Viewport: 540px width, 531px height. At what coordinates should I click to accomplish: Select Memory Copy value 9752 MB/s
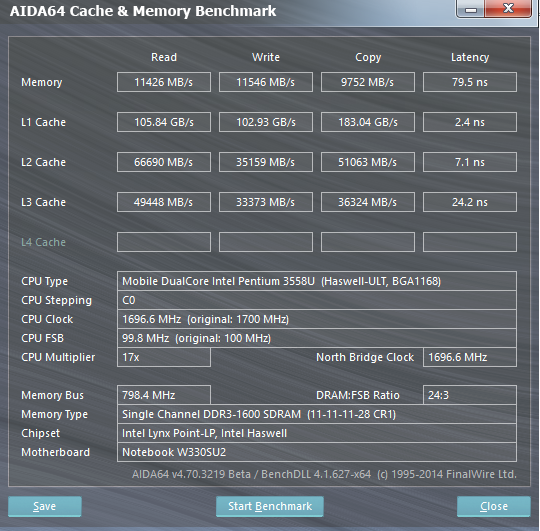[368, 82]
